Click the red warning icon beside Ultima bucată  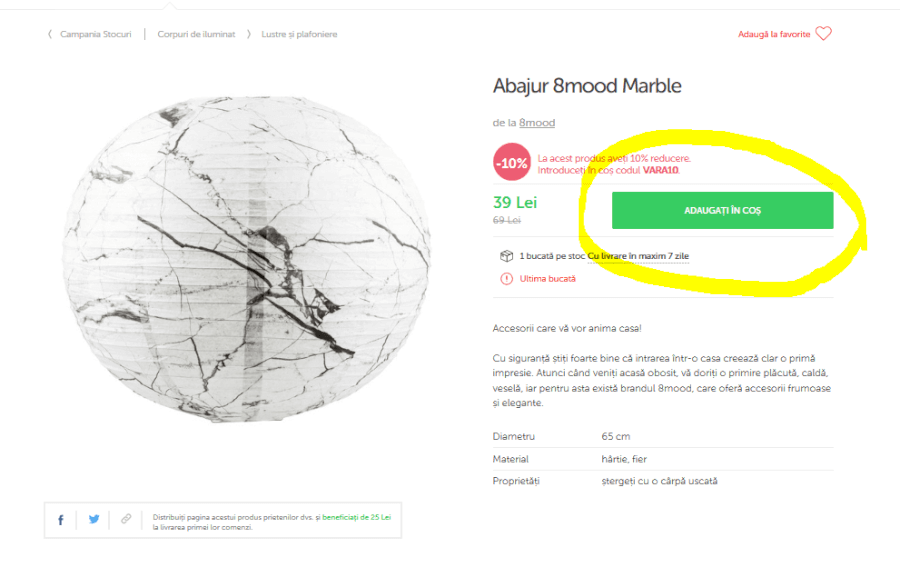tap(506, 279)
